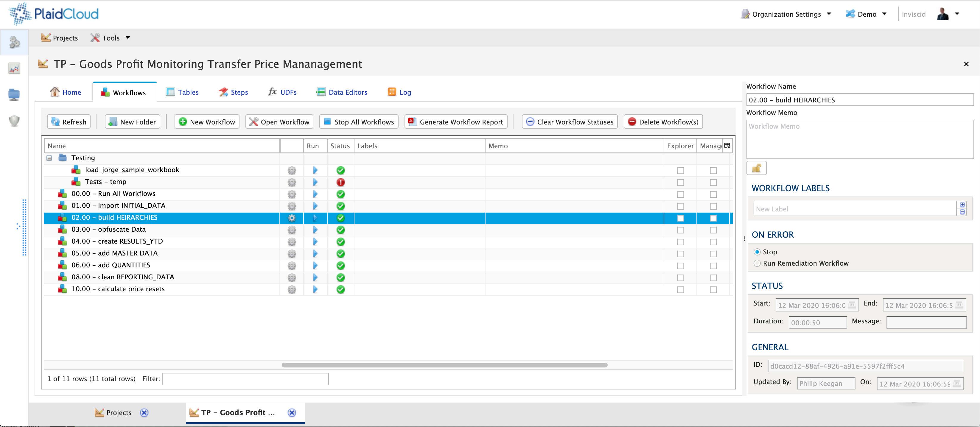Click Stop All Workflows button
Viewport: 980px width, 427px height.
coord(359,122)
